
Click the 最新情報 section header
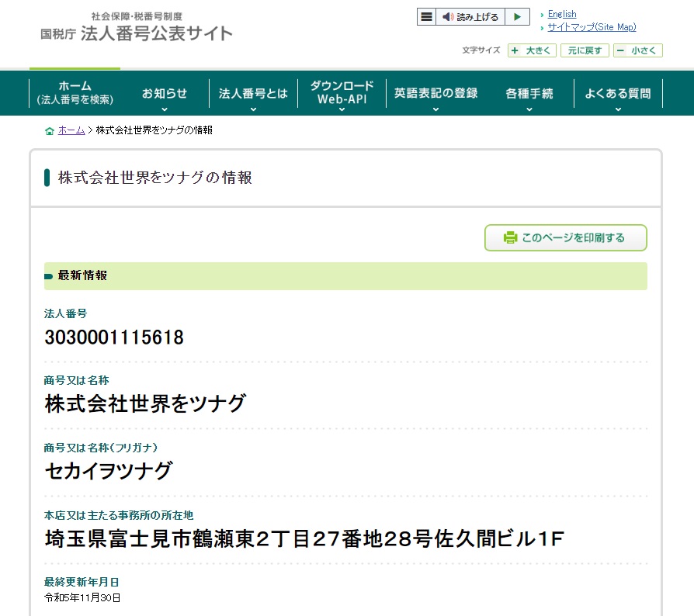click(x=345, y=276)
